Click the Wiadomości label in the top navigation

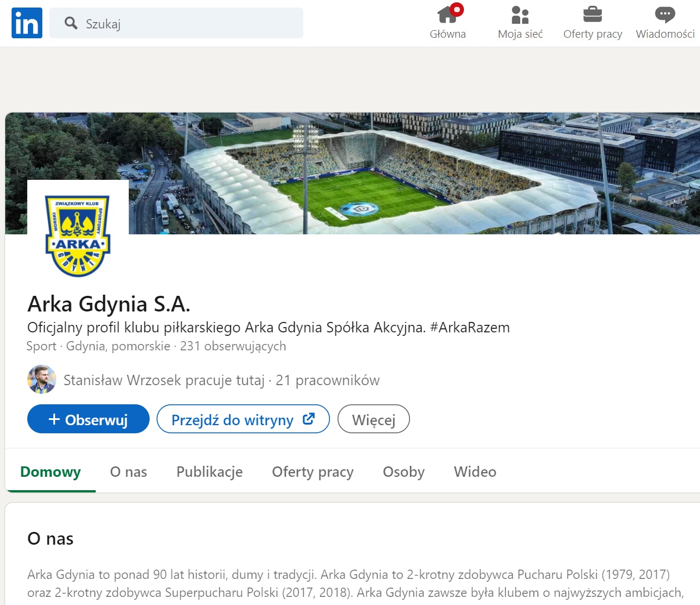pos(665,34)
